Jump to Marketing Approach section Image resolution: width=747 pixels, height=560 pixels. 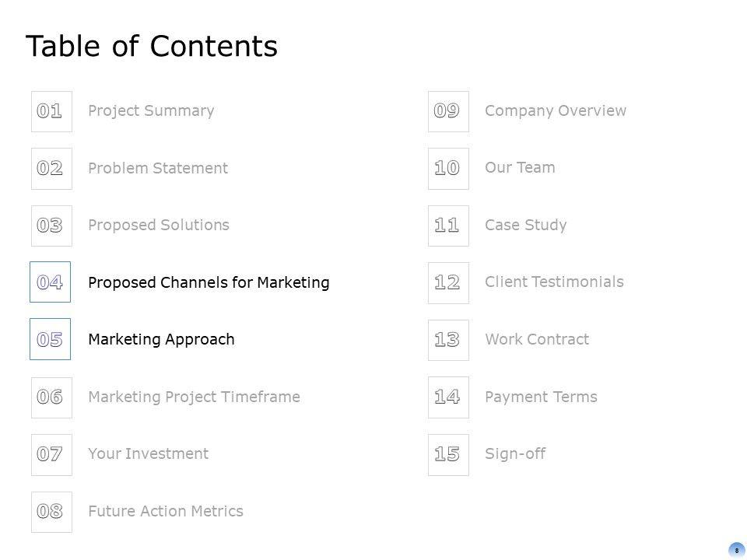(161, 339)
